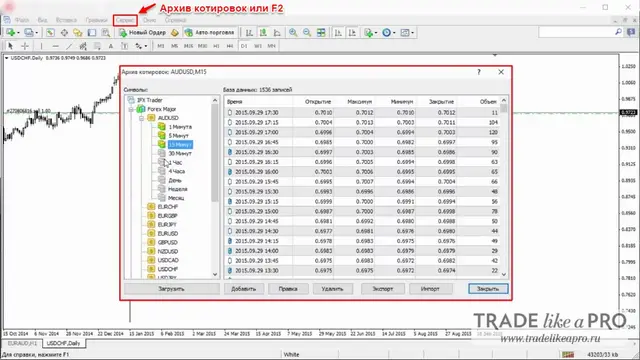Click the Загрузить button
This screenshot has width=640, height=360.
point(171,289)
